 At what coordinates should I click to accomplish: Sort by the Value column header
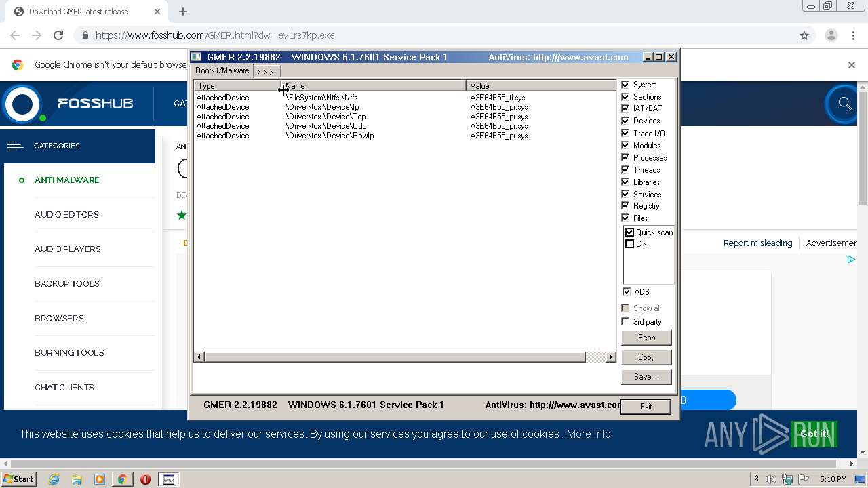point(541,86)
